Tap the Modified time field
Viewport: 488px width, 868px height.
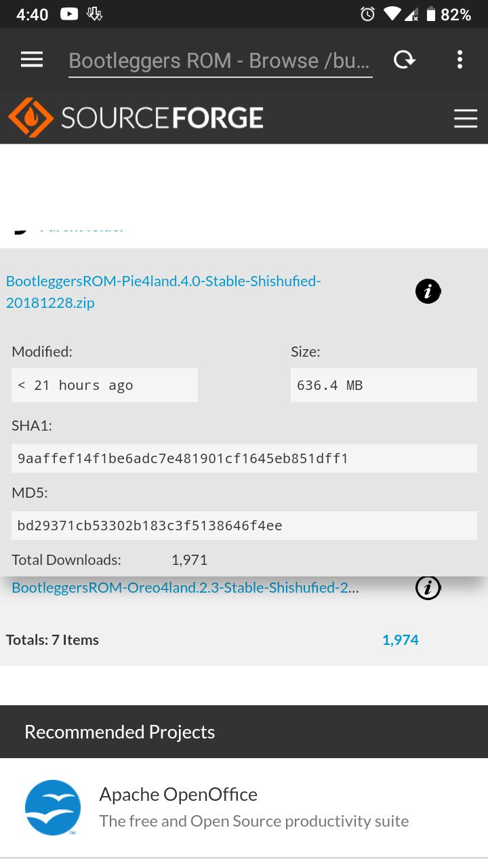(x=104, y=385)
